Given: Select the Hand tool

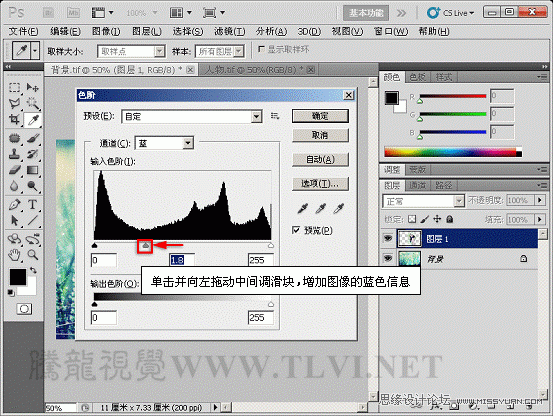Looking at the screenshot, I should [x=14, y=255].
